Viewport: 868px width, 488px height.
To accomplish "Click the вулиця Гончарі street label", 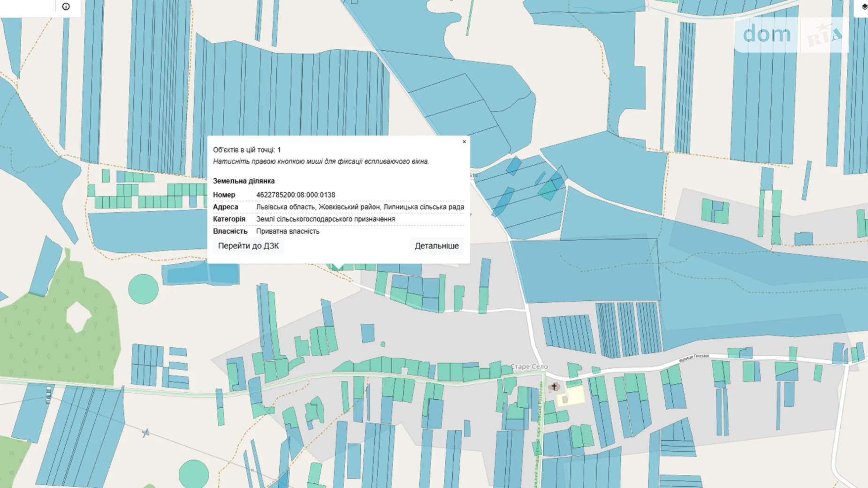I will point(694,358).
